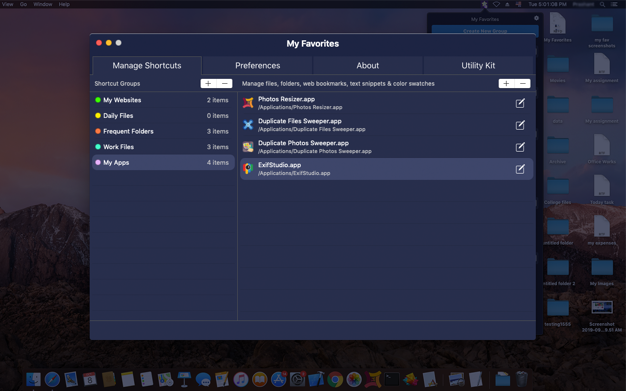Open iBooks from the dock
The height and width of the screenshot is (391, 626).
point(260,379)
